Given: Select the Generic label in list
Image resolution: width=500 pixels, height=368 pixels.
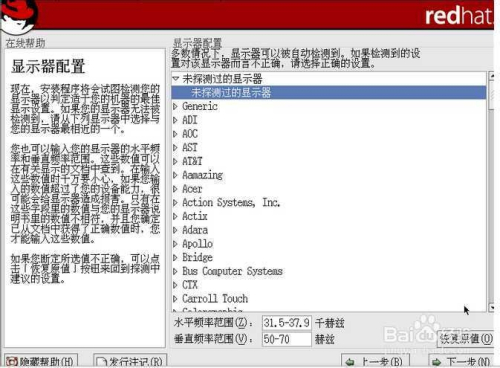Looking at the screenshot, I should click(200, 106).
